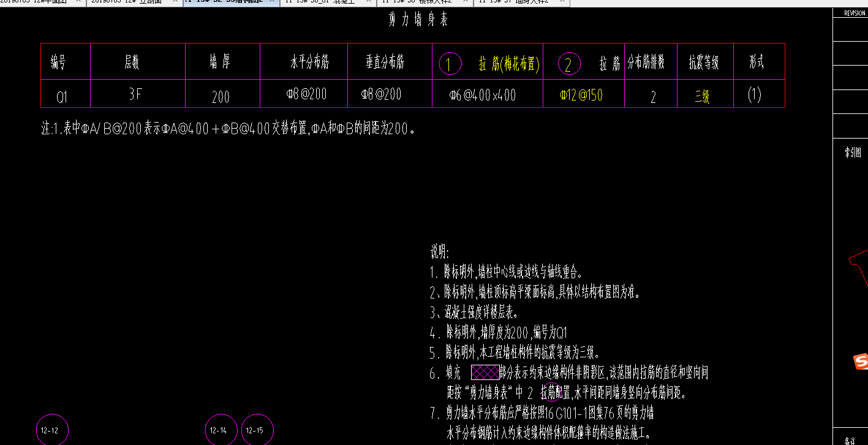This screenshot has width=868, height=445.
Task: Click the yellow 拉筋(梅花布置) header text
Action: [x=509, y=64]
